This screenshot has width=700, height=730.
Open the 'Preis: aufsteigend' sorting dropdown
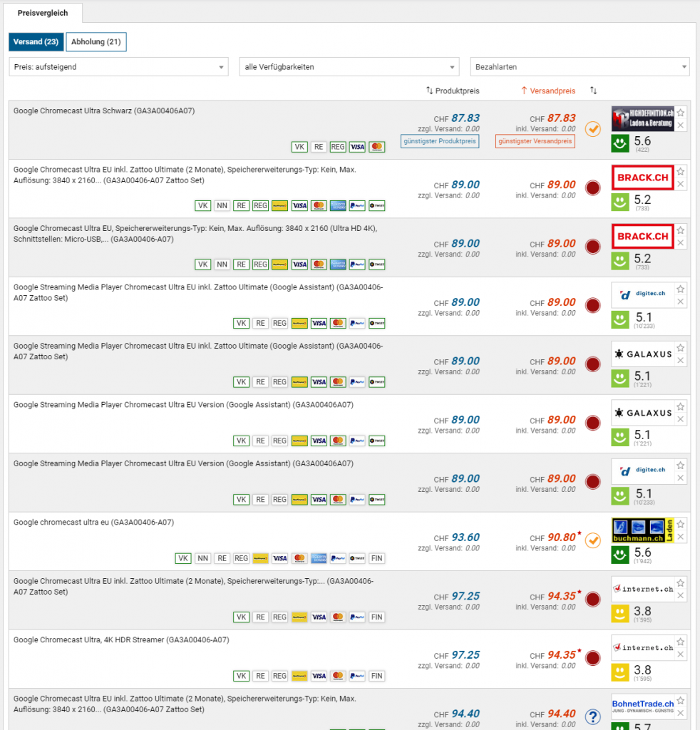[118, 67]
